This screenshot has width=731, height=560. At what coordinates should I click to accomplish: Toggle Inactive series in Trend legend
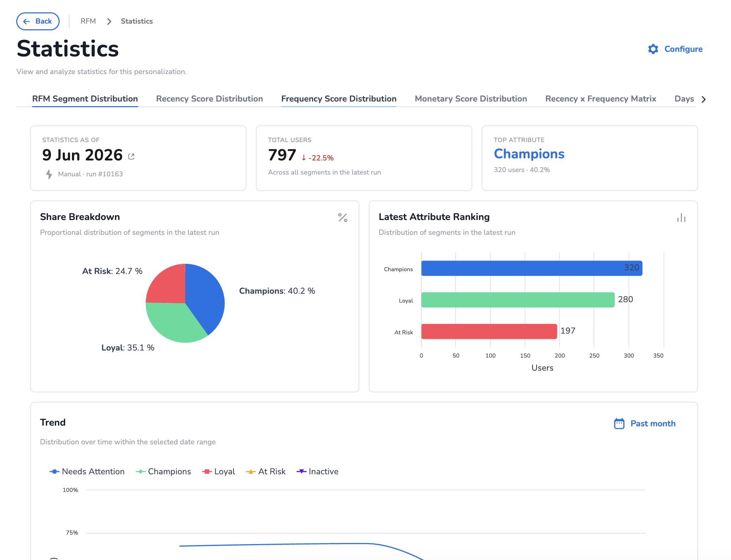[x=317, y=471]
